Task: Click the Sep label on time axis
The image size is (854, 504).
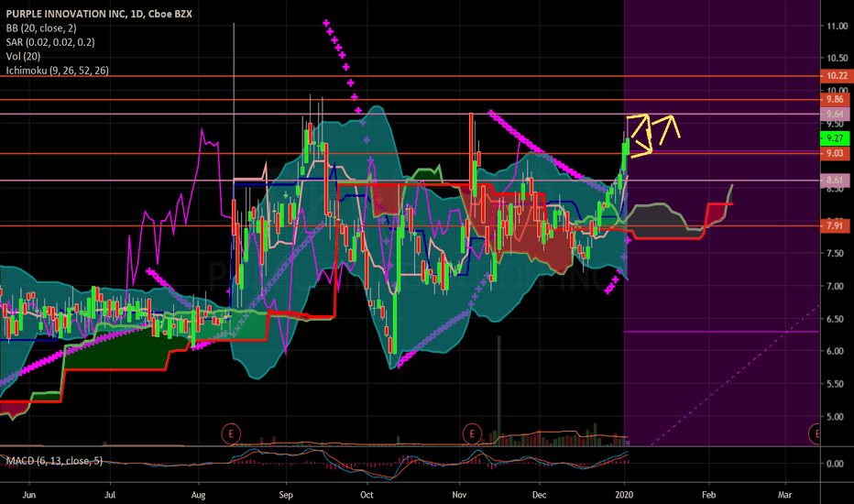Action: [286, 495]
